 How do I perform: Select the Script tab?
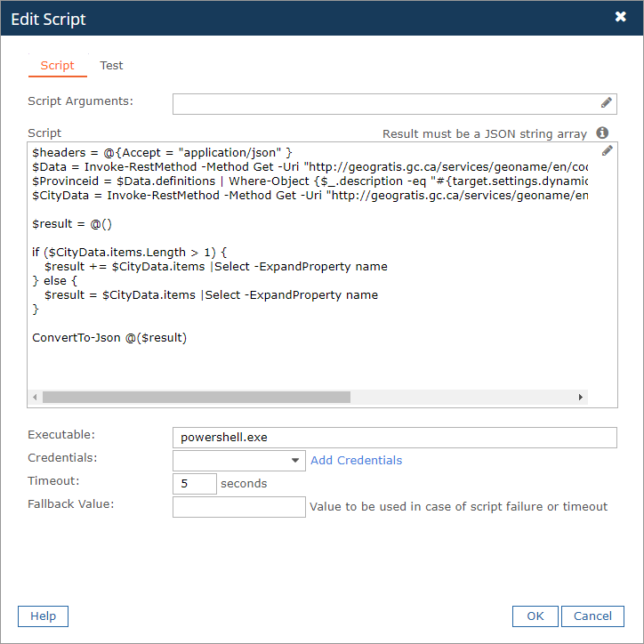pos(58,66)
